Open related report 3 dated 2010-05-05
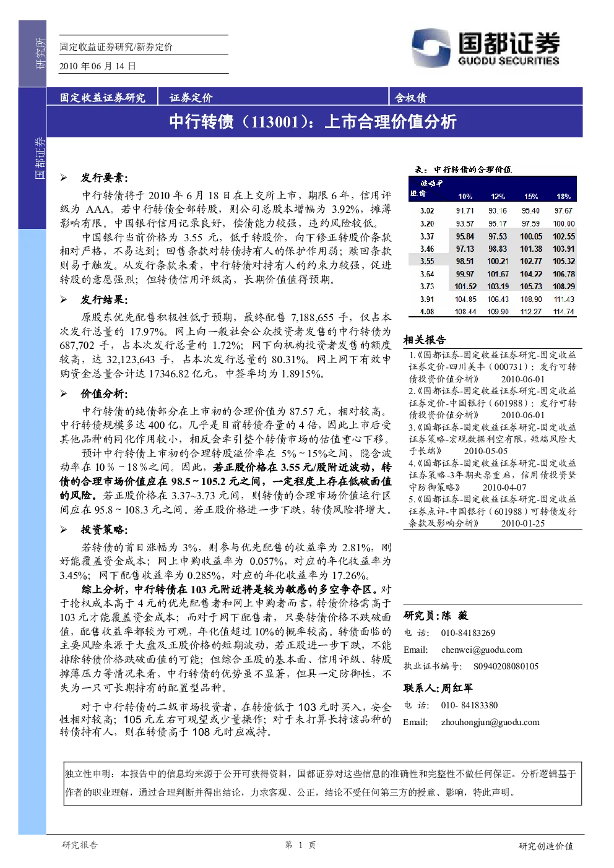The width and height of the screenshot is (614, 868). click(493, 439)
